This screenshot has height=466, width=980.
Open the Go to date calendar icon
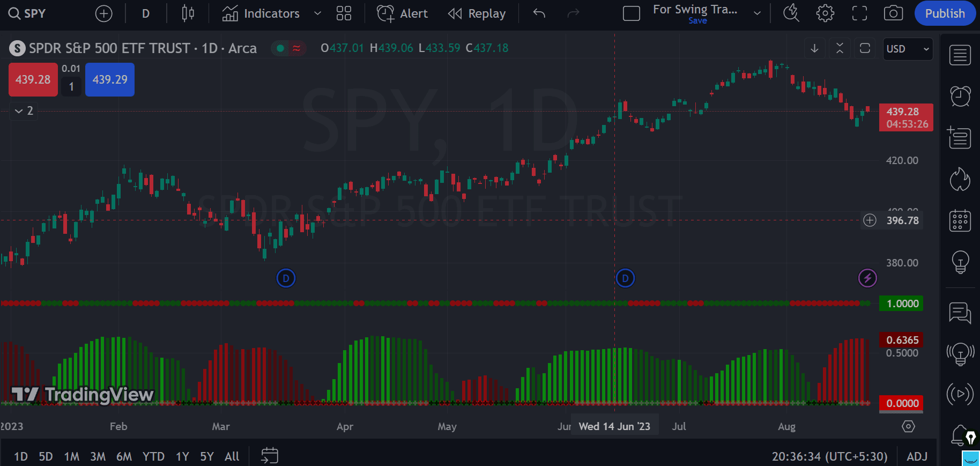click(269, 456)
